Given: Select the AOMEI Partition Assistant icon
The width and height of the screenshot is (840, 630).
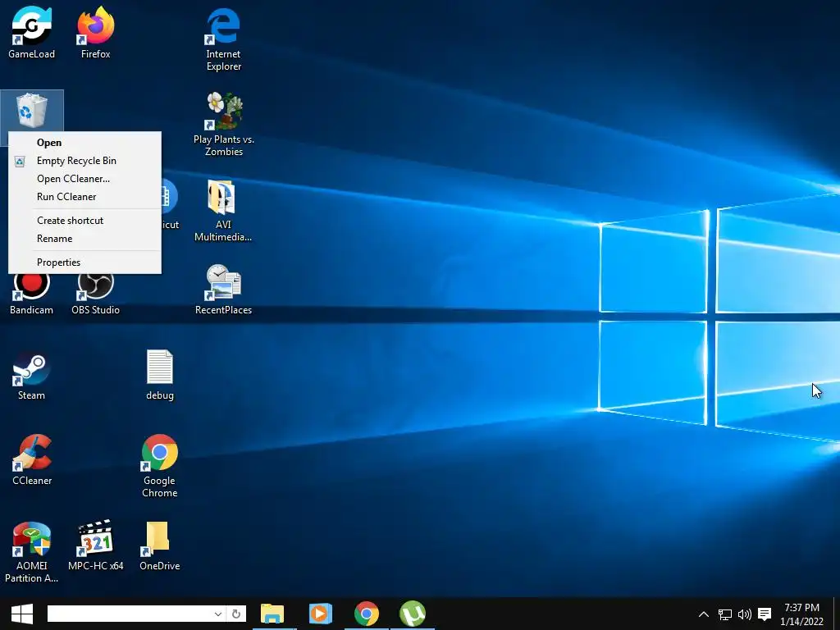Looking at the screenshot, I should tap(32, 552).
